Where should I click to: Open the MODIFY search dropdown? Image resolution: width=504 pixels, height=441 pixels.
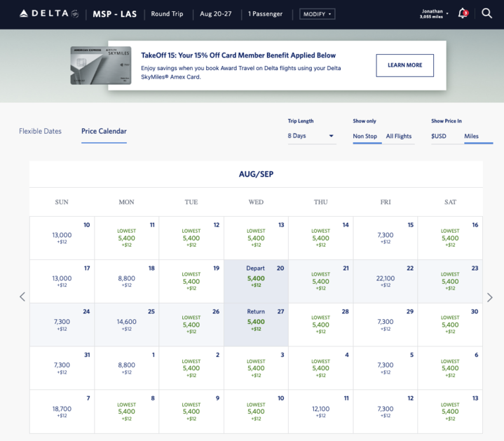(318, 14)
